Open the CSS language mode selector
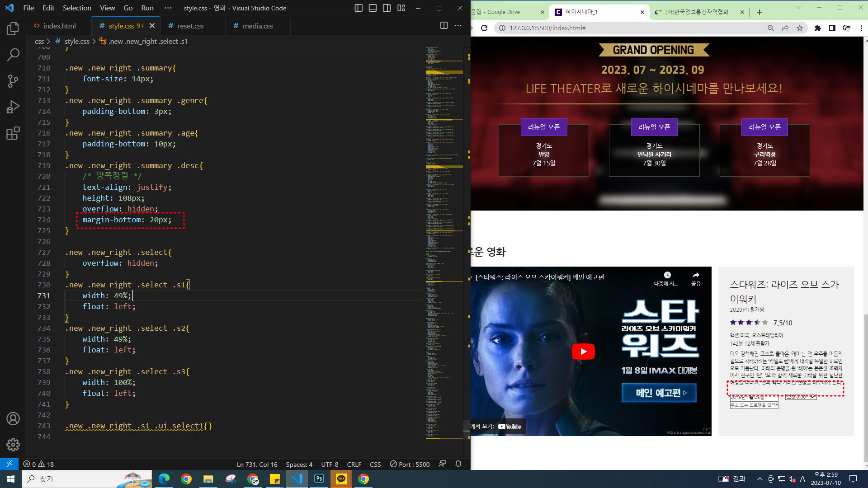Viewport: 868px width, 488px height. (x=375, y=464)
